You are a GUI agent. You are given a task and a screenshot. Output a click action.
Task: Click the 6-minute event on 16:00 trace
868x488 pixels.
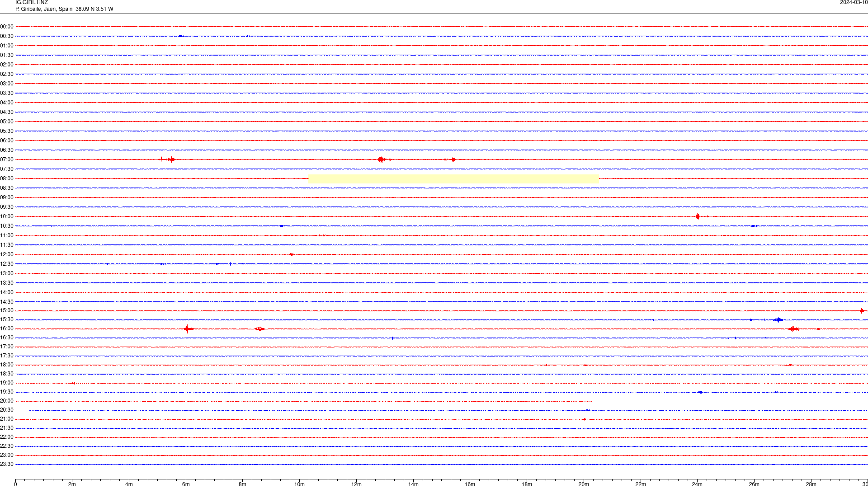(x=188, y=328)
